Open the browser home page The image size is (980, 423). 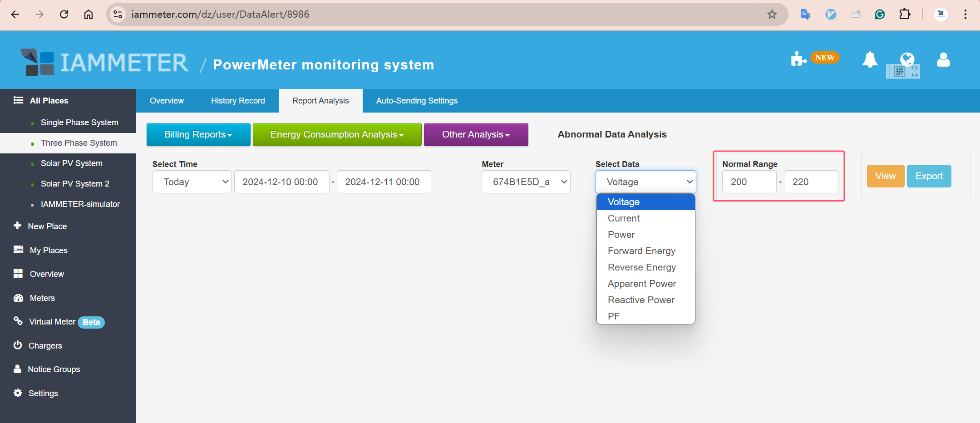tap(89, 15)
